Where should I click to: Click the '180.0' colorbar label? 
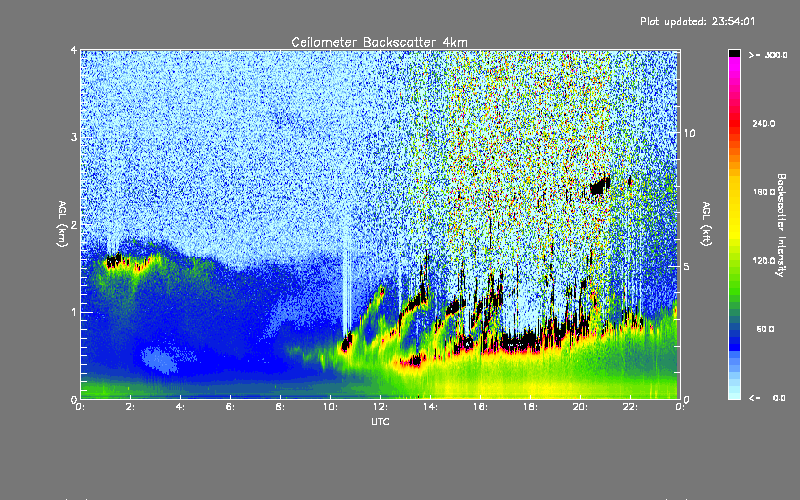coord(764,192)
